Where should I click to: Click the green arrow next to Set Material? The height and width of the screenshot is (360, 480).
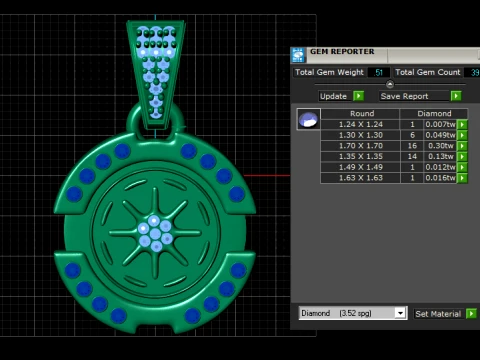click(x=471, y=314)
